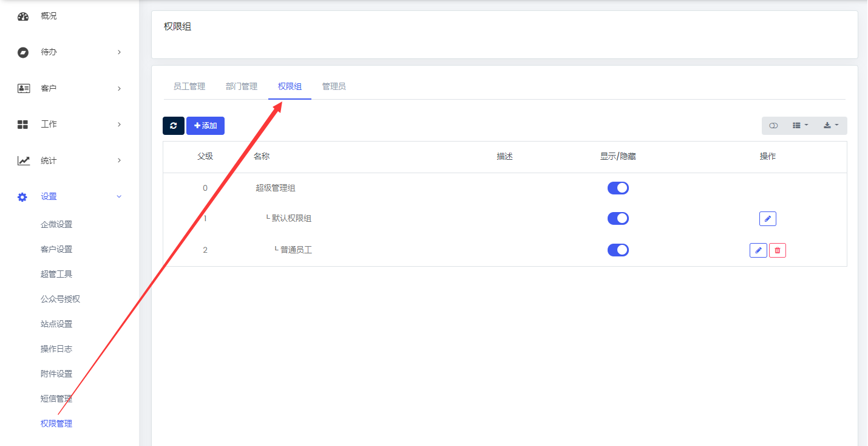868x446 pixels.
Task: Open 短信管理 in the sidebar
Action: [x=56, y=399]
